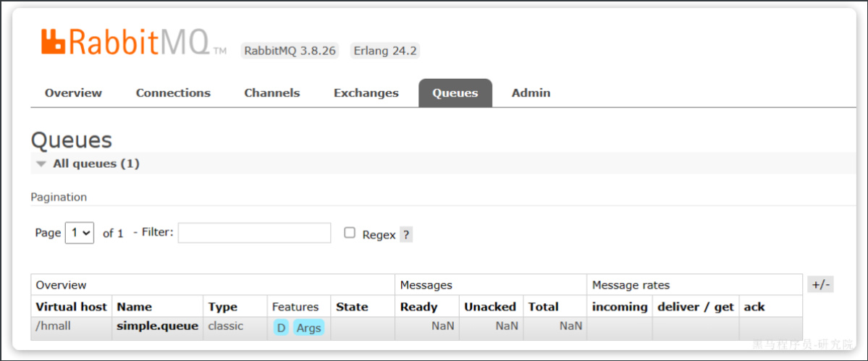Open the Overview tab
Image resolution: width=868 pixels, height=361 pixels.
[74, 93]
